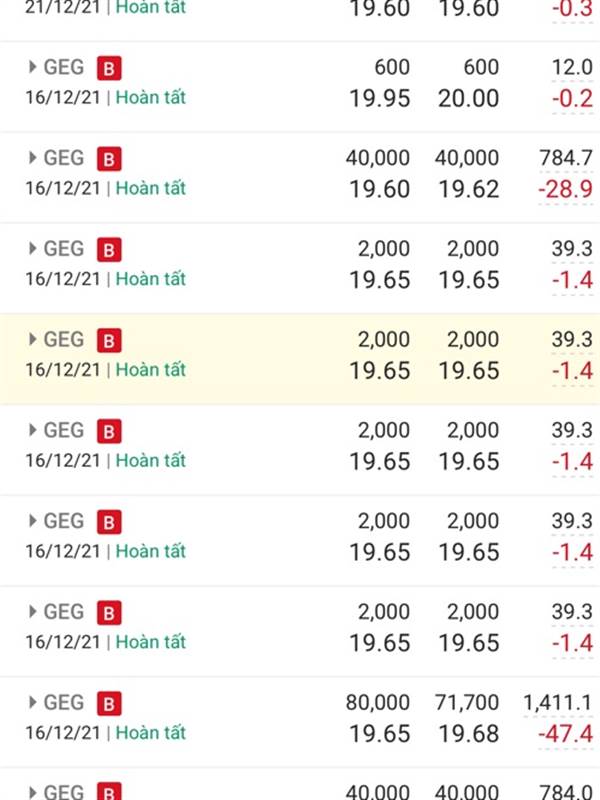The width and height of the screenshot is (600, 800).
Task: Tap the 71,700 matched quantity
Action: [x=467, y=703]
